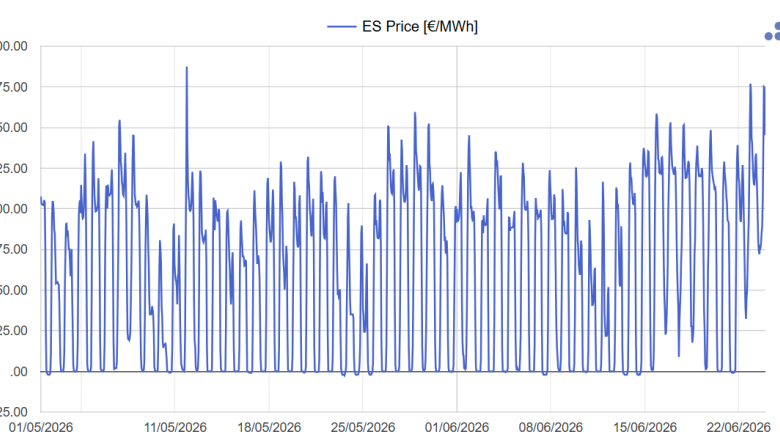The height and width of the screenshot is (440, 780).
Task: Click the 01/06/2026 x-axis date label
Action: [x=457, y=427]
